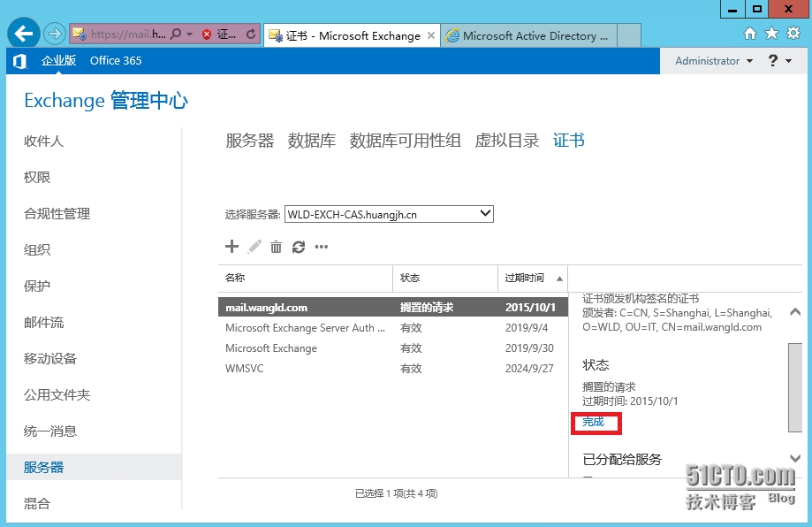Switch to the 数据库可用性组 tab
This screenshot has height=527, width=812.
pyautogui.click(x=405, y=141)
